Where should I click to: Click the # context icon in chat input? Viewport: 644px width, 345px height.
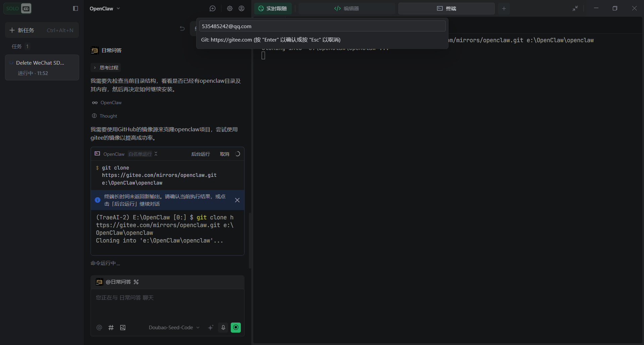[111, 328]
